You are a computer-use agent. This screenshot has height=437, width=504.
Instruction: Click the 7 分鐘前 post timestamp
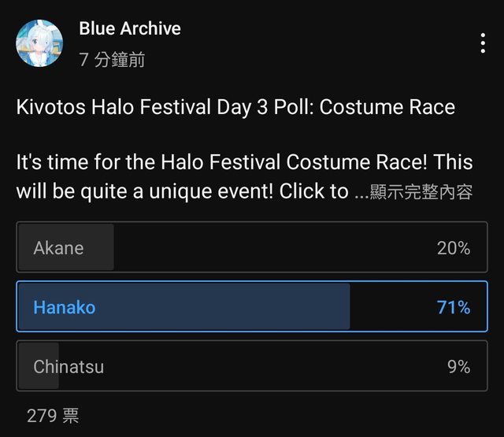(x=112, y=60)
